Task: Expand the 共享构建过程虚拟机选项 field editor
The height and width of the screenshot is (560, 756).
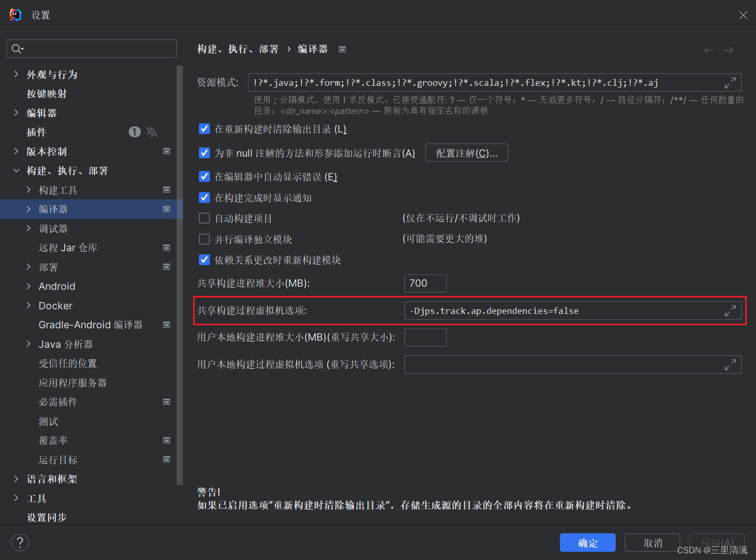Action: coord(730,311)
